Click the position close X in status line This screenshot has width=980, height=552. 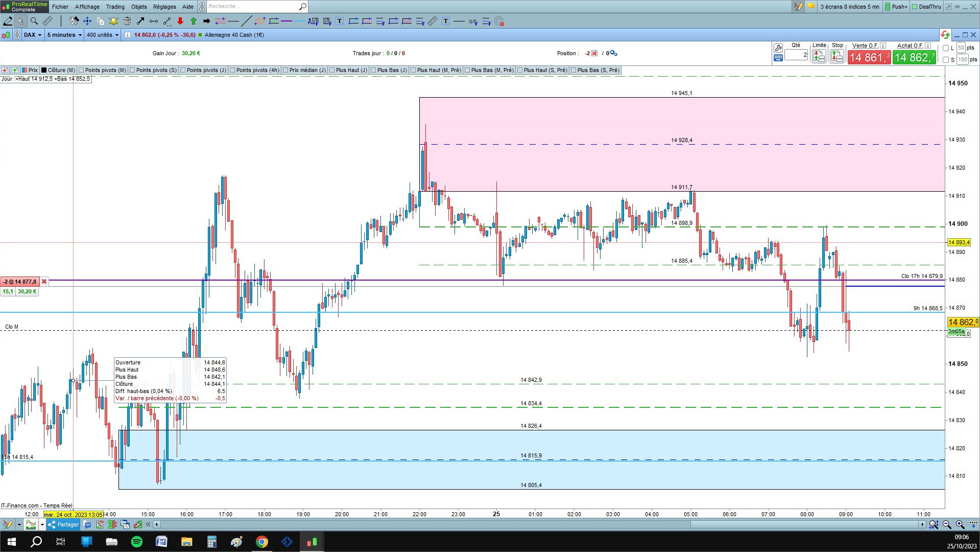coord(594,53)
